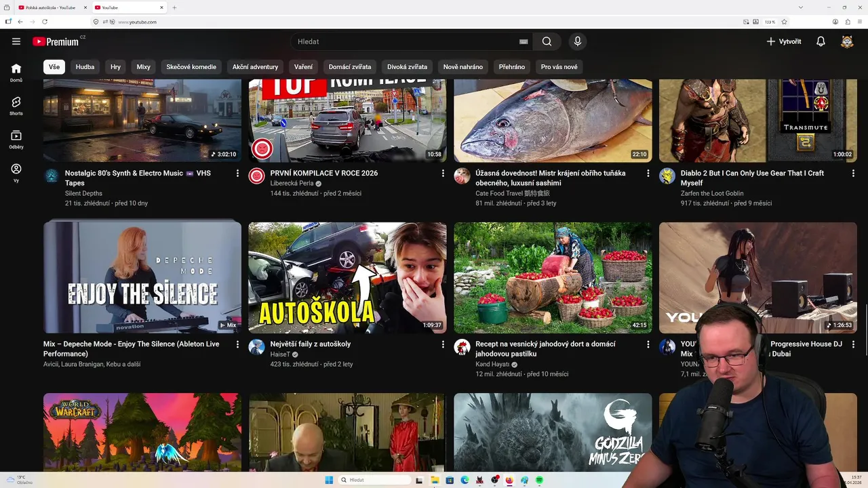The width and height of the screenshot is (868, 488).
Task: Open options for Diablo 2 crafting video
Action: [x=853, y=174]
